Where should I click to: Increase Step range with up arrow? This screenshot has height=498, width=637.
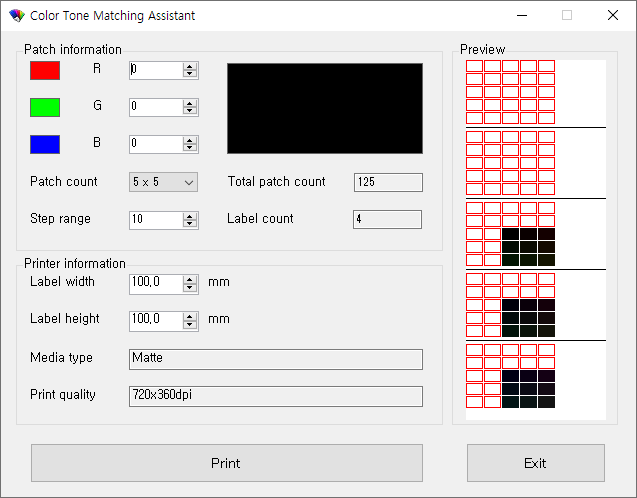coord(190,217)
